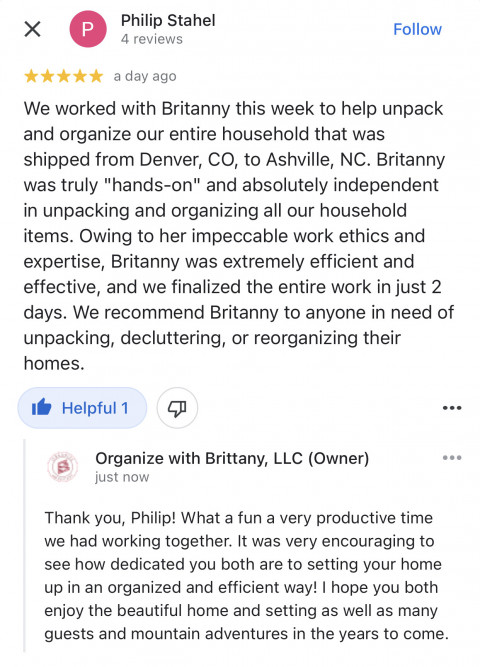Click the 'a day ago' review timestamp
This screenshot has height=667, width=480.
tap(145, 76)
